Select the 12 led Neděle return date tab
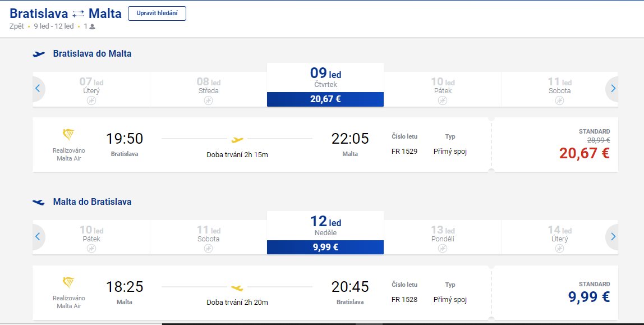Viewport: 644px width, 325px height. [x=325, y=232]
